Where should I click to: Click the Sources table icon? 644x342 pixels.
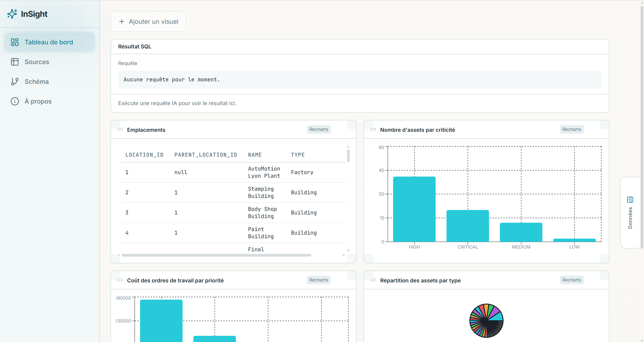pyautogui.click(x=15, y=62)
